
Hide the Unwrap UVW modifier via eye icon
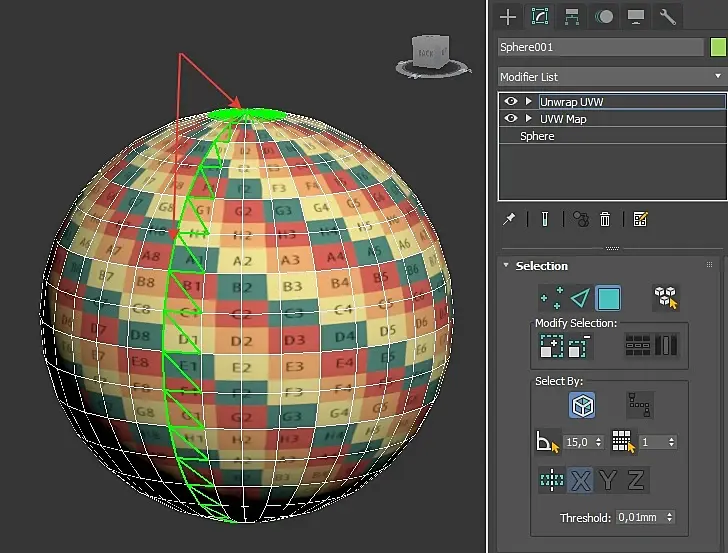511,102
